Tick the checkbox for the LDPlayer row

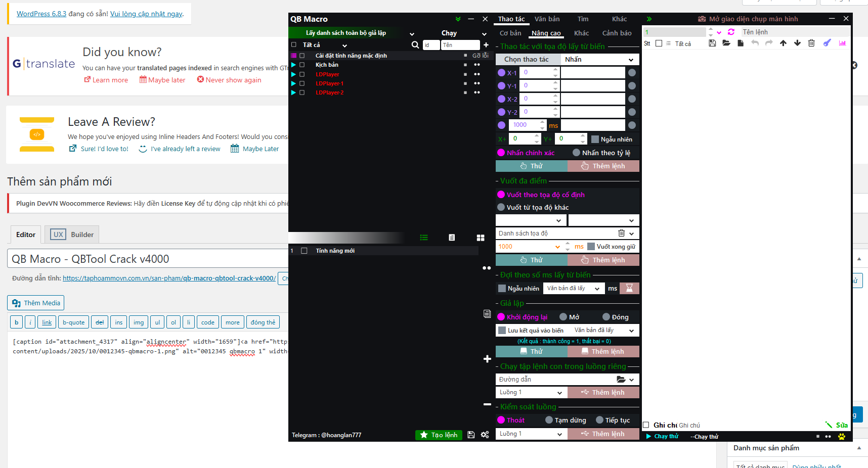pos(302,74)
